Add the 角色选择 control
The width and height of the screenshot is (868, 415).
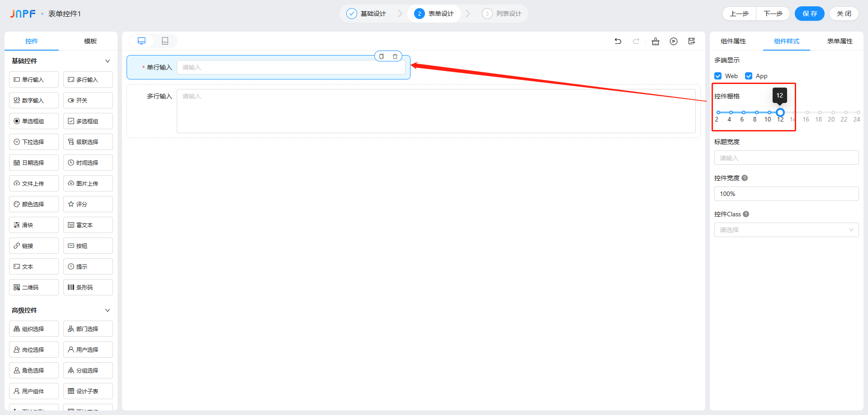coord(34,370)
